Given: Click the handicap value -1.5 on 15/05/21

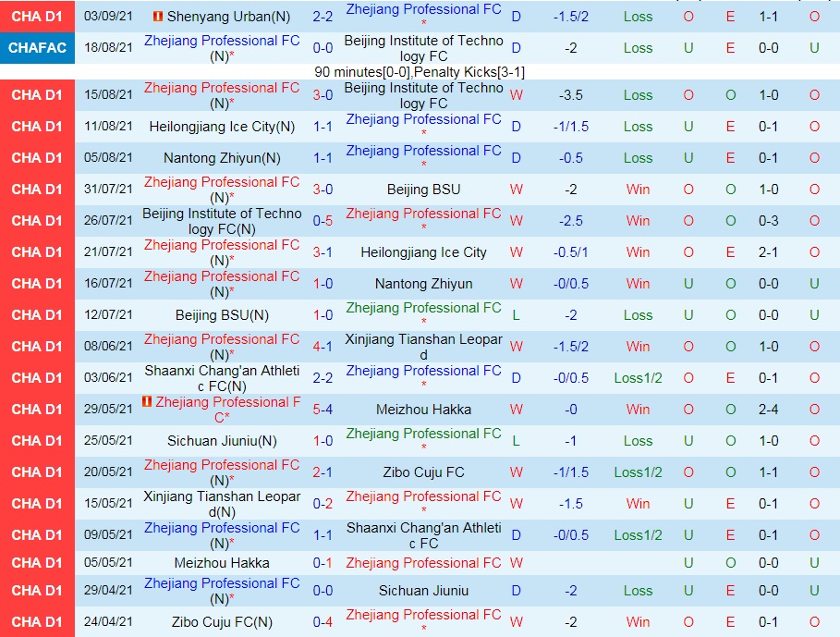Looking at the screenshot, I should (570, 504).
